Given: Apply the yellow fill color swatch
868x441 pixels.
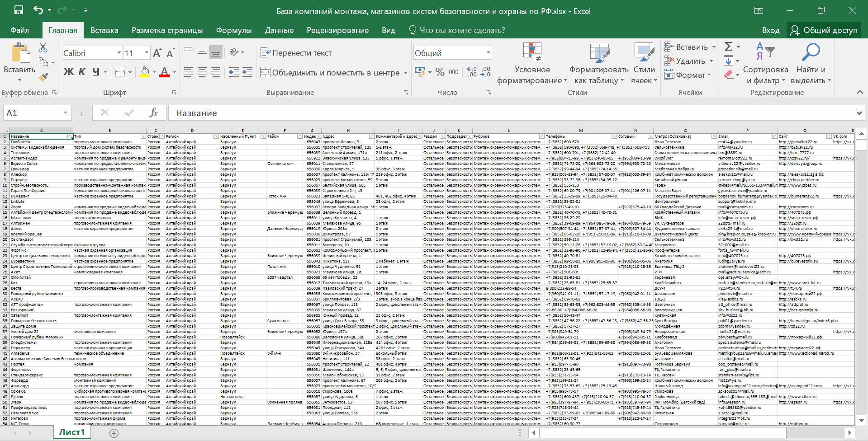Looking at the screenshot, I should pos(145,72).
